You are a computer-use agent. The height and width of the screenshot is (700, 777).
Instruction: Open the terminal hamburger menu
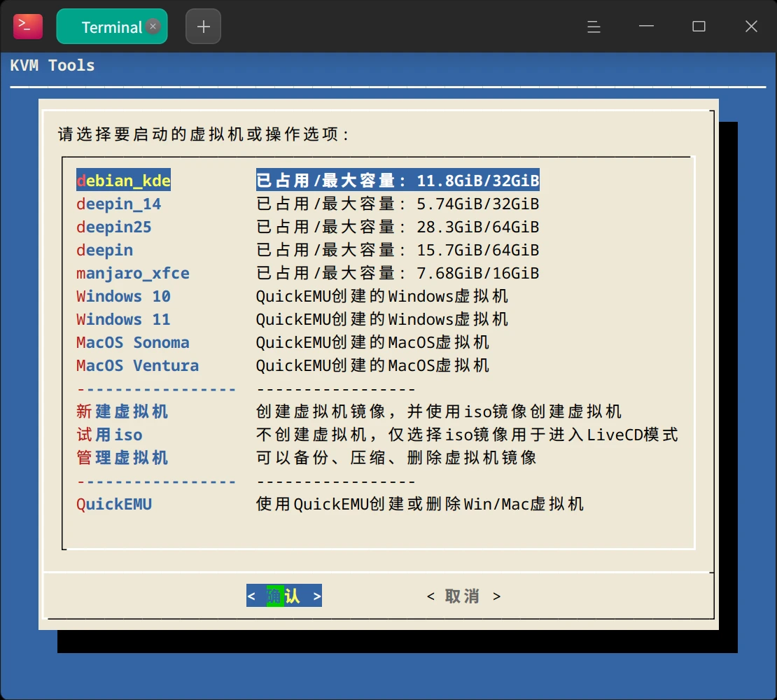[594, 27]
